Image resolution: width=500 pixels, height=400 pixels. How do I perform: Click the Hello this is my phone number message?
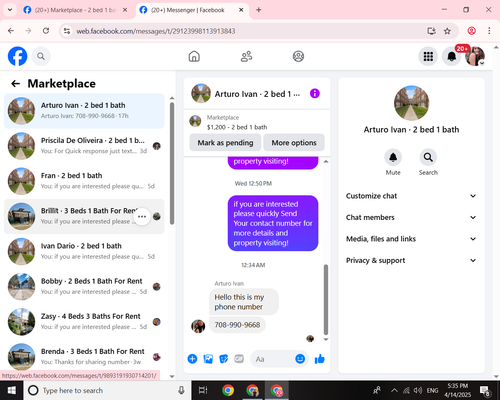pyautogui.click(x=244, y=302)
